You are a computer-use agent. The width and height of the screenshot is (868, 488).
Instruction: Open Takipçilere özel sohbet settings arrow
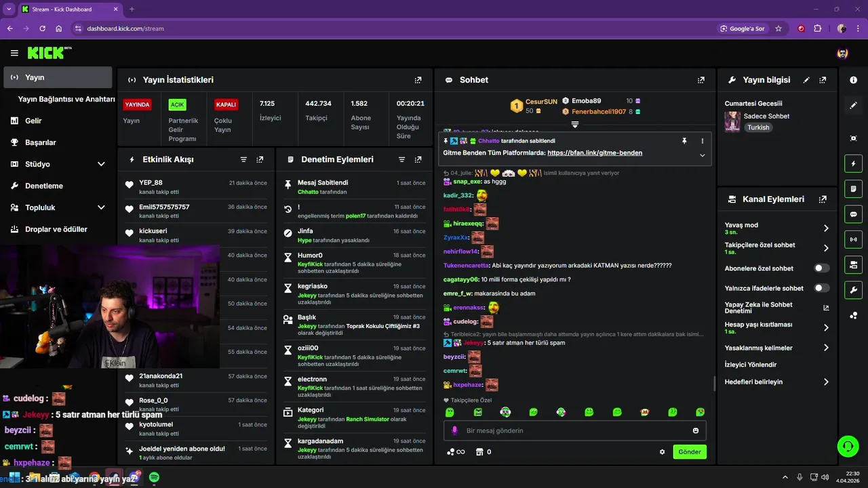pos(826,248)
